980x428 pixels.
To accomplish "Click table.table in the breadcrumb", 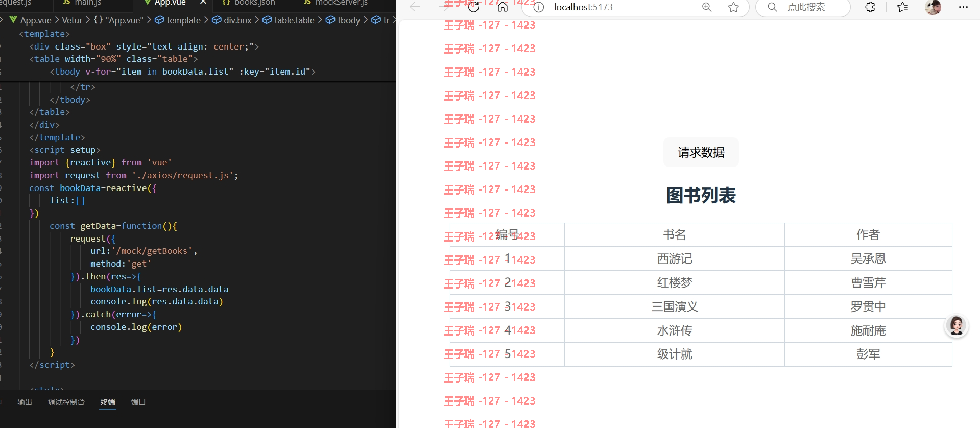I will click(x=289, y=20).
